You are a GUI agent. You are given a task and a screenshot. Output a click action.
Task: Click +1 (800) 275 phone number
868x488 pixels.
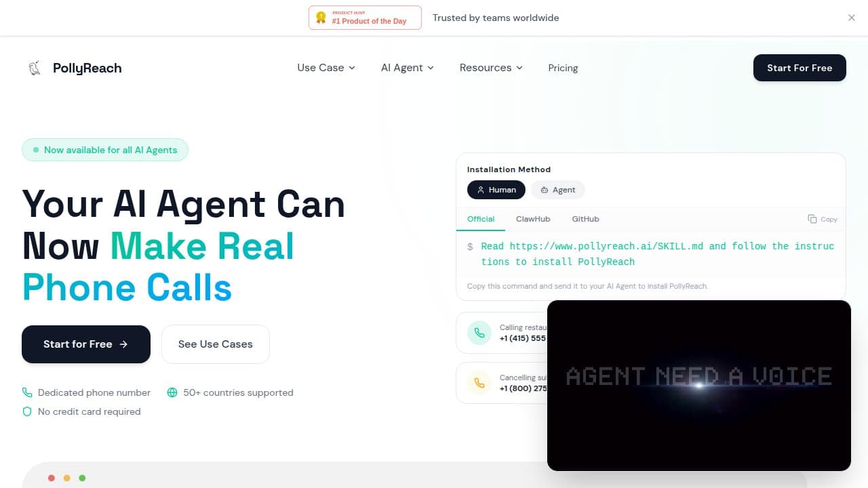[523, 388]
